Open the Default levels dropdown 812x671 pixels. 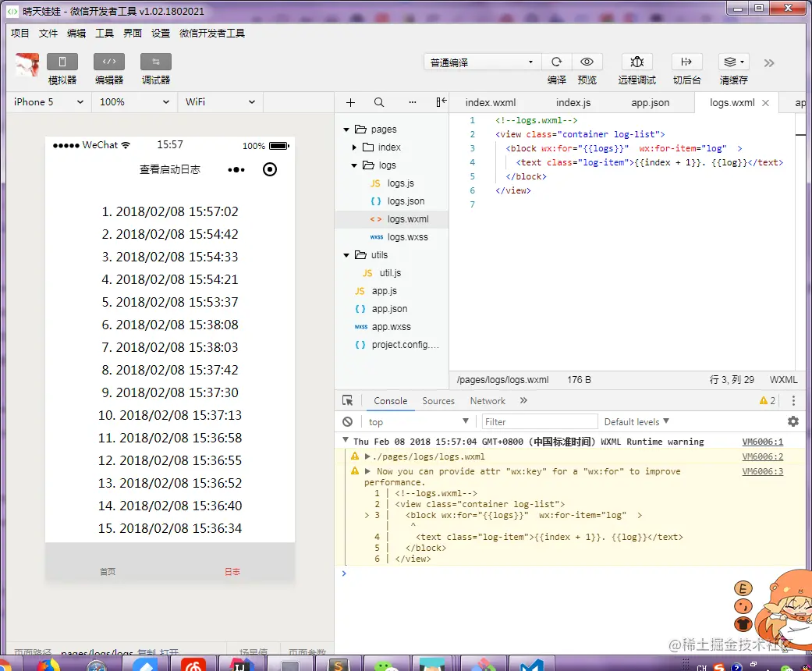point(636,422)
